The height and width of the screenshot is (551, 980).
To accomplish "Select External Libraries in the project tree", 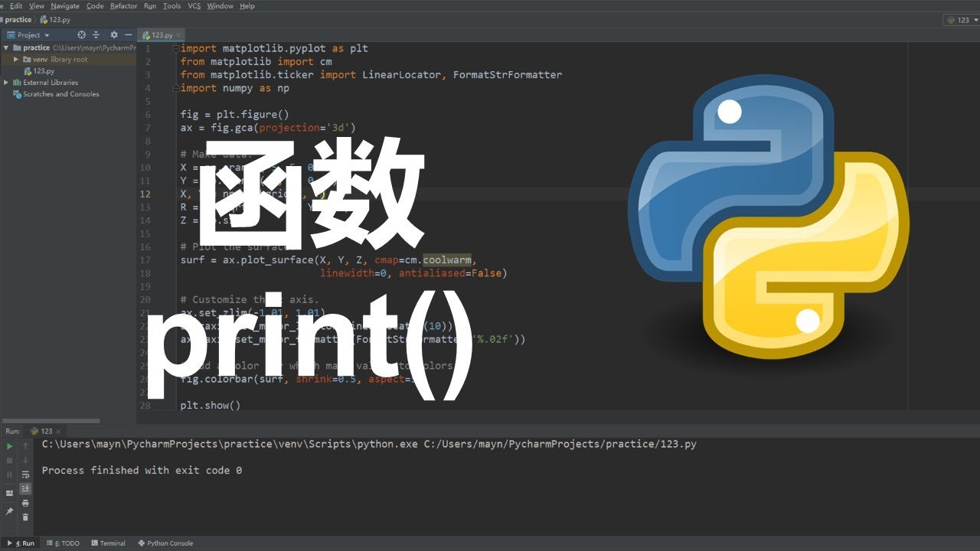I will tap(46, 83).
